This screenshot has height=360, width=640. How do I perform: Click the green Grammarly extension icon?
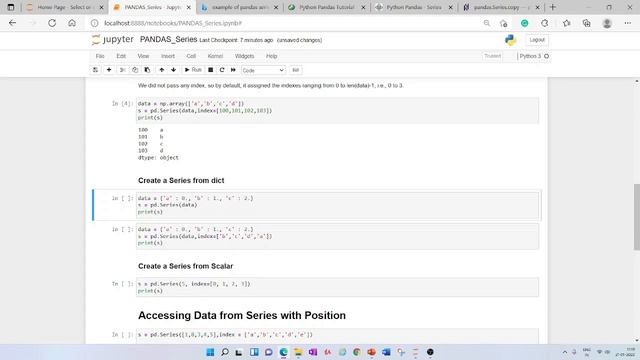click(x=524, y=23)
